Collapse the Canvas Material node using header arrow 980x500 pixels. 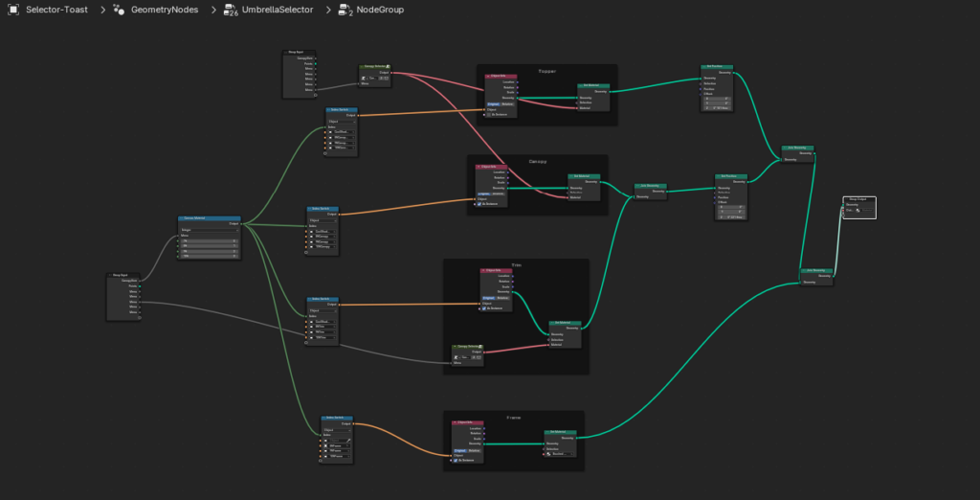pyautogui.click(x=181, y=218)
